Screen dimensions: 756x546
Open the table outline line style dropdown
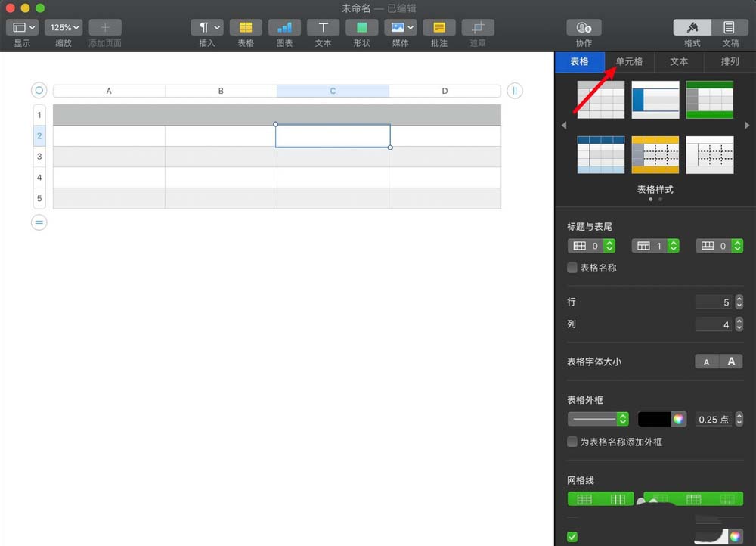click(598, 419)
